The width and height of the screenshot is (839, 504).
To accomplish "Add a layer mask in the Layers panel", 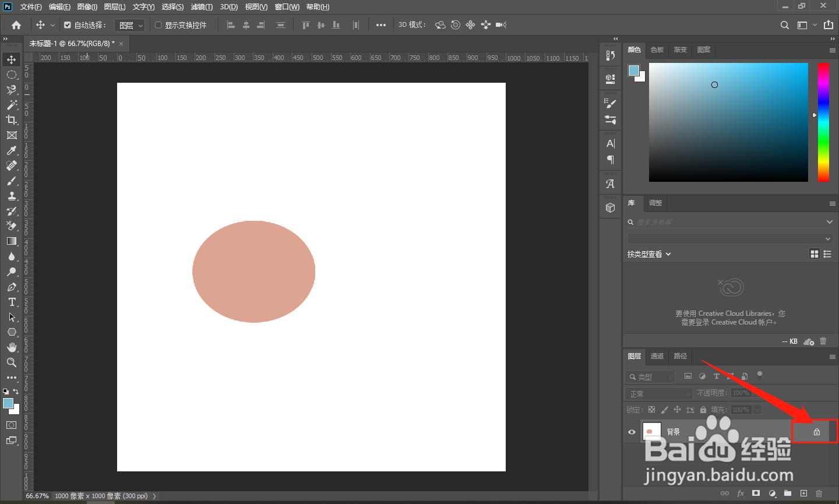I will coord(756,493).
